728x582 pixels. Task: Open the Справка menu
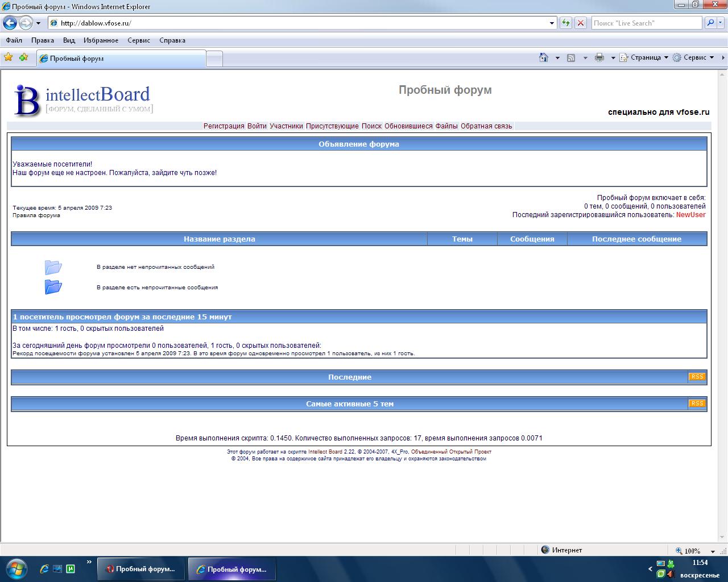[172, 40]
